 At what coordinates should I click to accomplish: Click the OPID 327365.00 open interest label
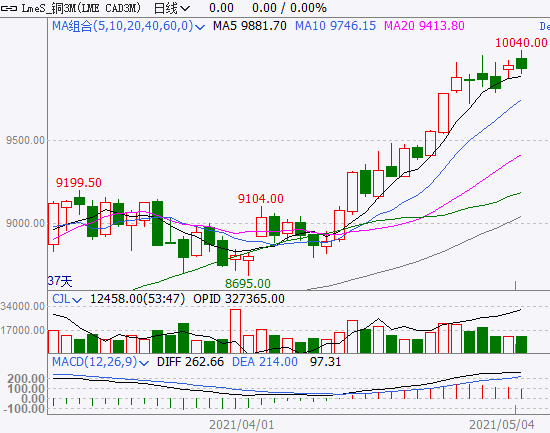click(239, 299)
